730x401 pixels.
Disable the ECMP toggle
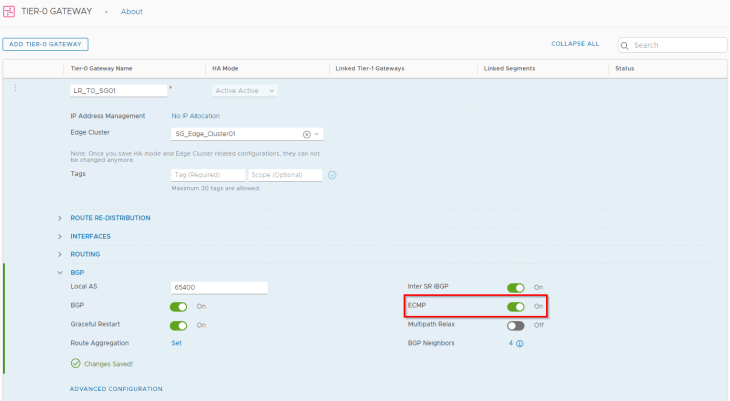pyautogui.click(x=516, y=306)
